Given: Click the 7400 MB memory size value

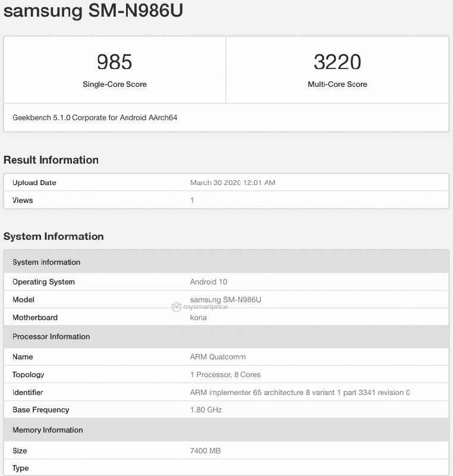Looking at the screenshot, I should [x=205, y=451].
